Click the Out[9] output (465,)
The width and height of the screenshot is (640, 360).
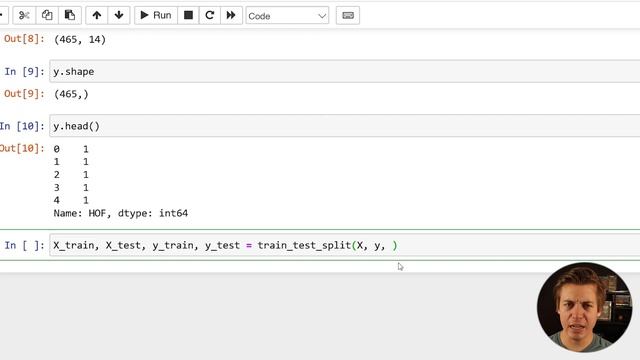(x=71, y=94)
